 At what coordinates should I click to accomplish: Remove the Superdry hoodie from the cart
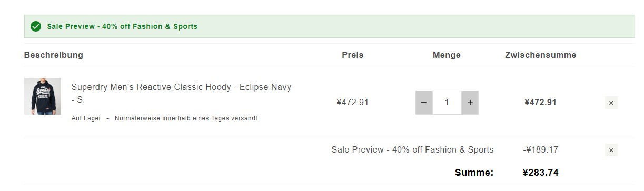click(x=611, y=103)
